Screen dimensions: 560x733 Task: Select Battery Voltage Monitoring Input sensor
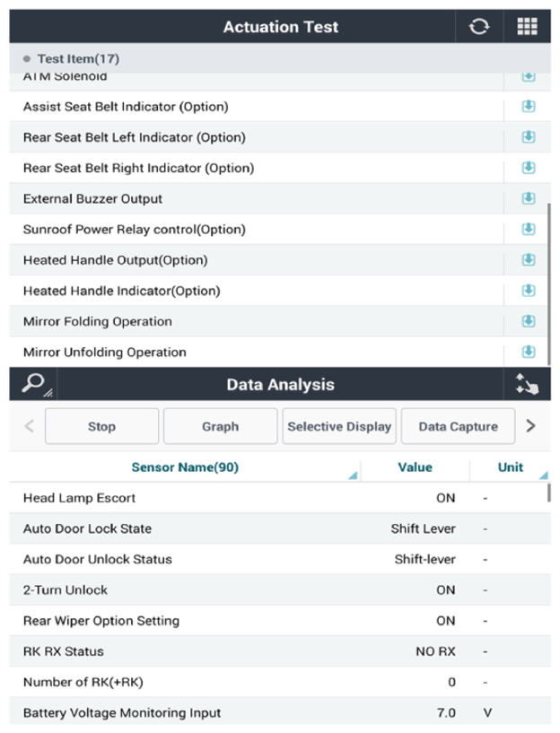coord(279,712)
